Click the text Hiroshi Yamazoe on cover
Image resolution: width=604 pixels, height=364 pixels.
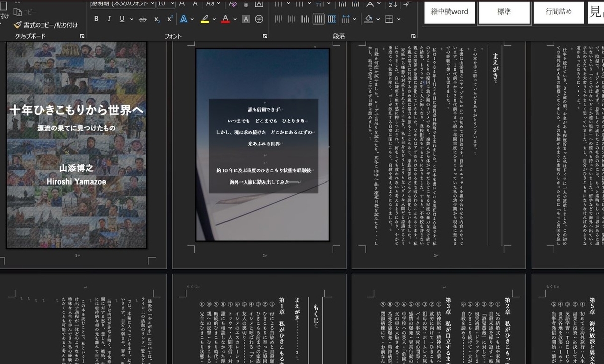click(x=77, y=181)
